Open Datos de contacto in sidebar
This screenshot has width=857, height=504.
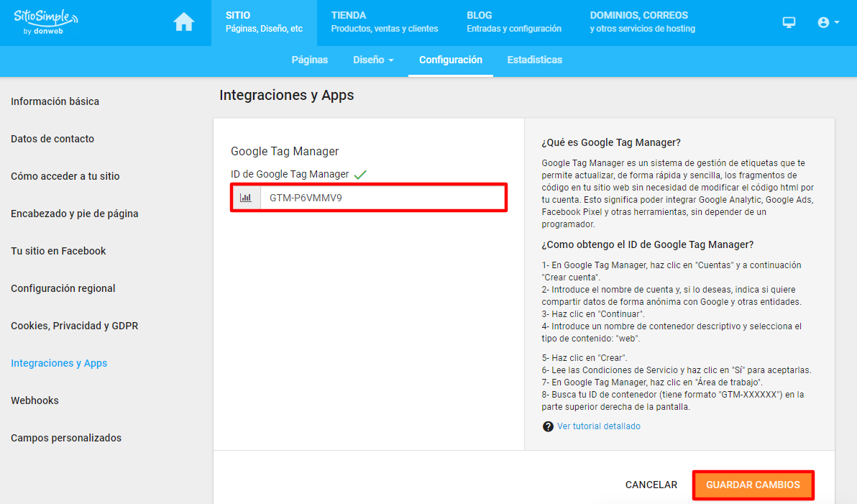[52, 139]
